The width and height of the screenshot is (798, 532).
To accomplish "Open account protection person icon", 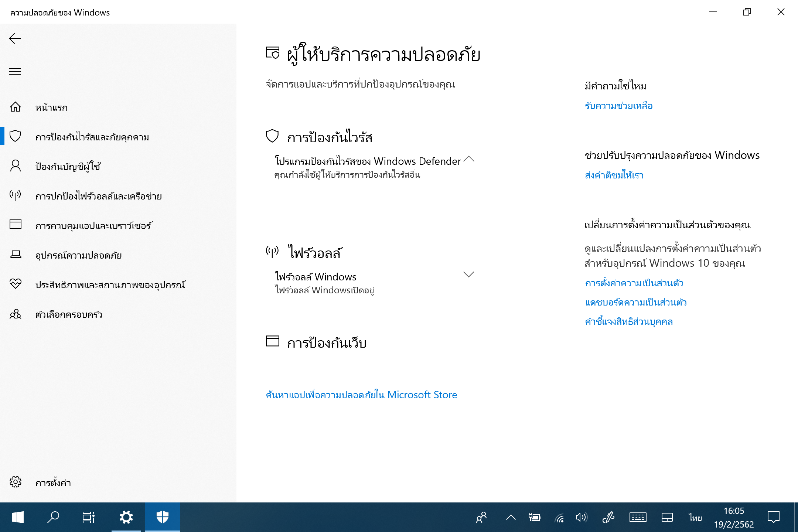I will pos(15,166).
